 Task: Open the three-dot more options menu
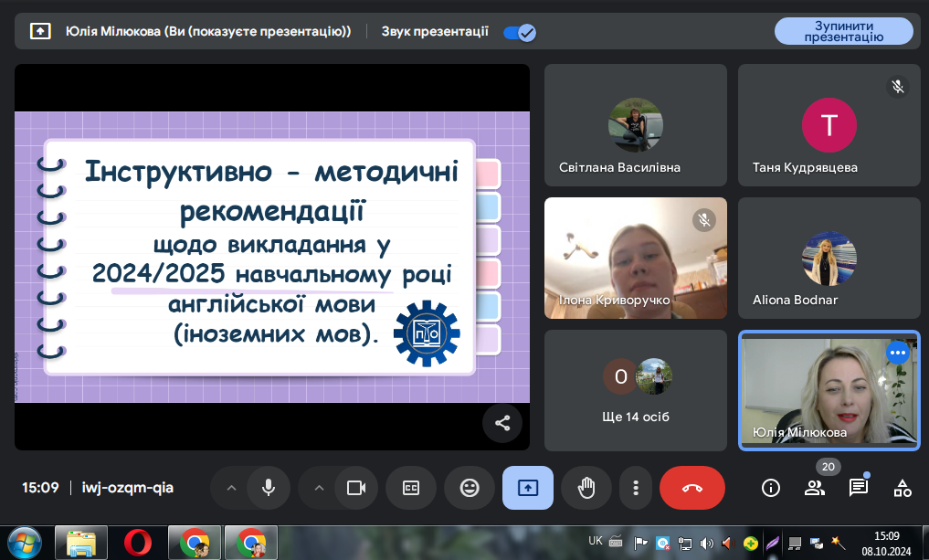point(635,488)
